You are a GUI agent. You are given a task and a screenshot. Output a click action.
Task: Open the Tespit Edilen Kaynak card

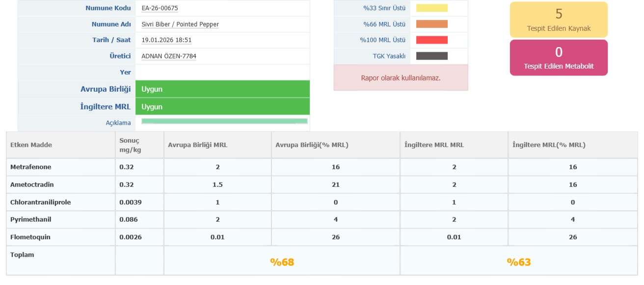(559, 20)
